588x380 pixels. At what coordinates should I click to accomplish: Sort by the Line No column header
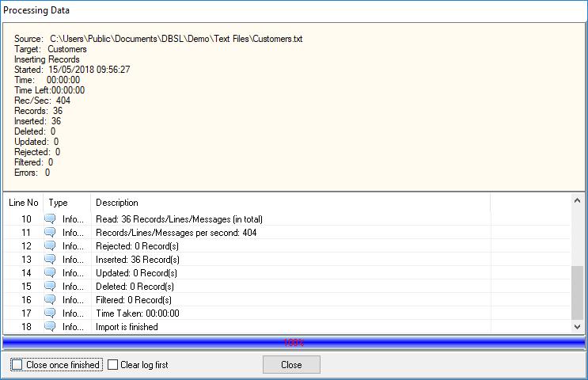(23, 203)
